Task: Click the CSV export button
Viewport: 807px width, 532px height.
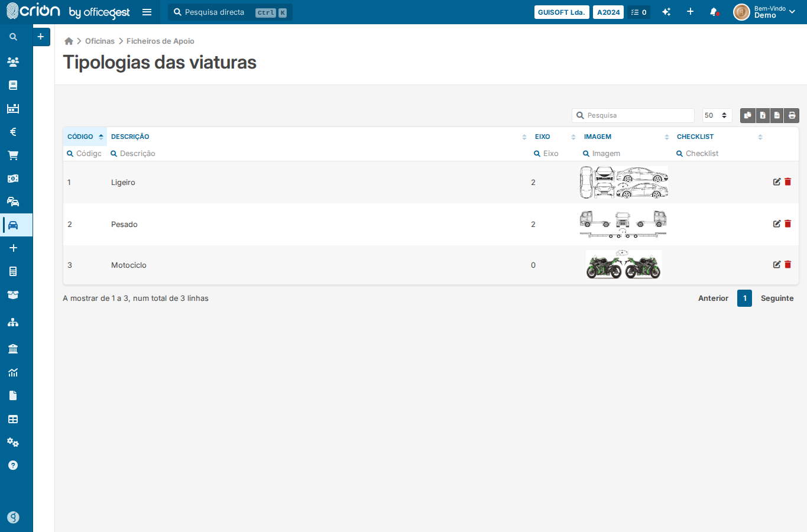Action: (x=777, y=115)
